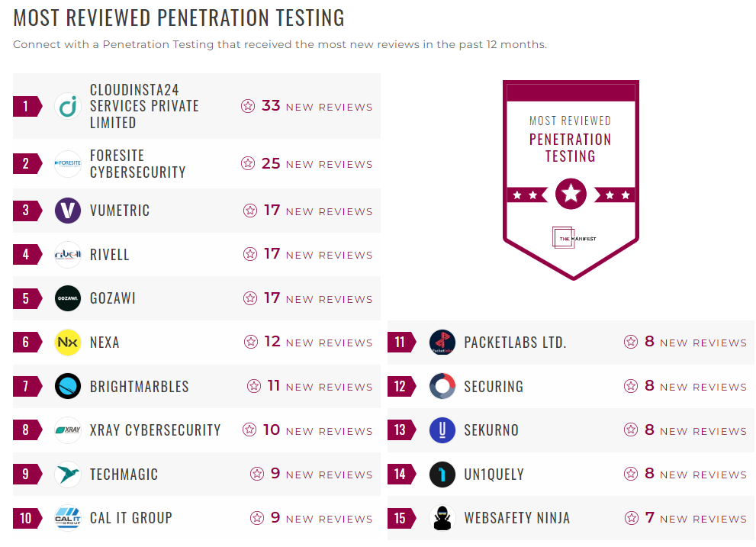Open the SecurinG circular logo

pos(442,386)
